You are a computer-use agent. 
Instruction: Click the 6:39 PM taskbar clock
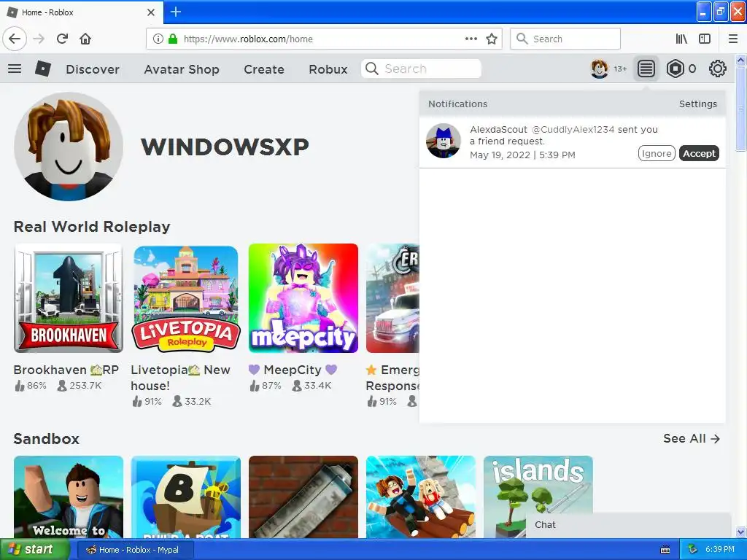[x=719, y=550]
